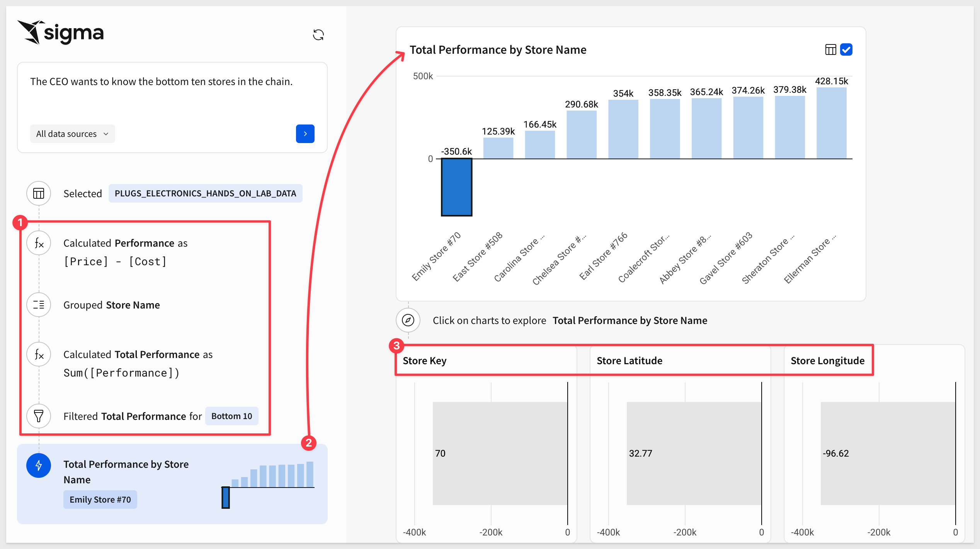Click the refresh icon near the Sigma logo
Viewport: 980px width, 549px height.
(x=318, y=35)
